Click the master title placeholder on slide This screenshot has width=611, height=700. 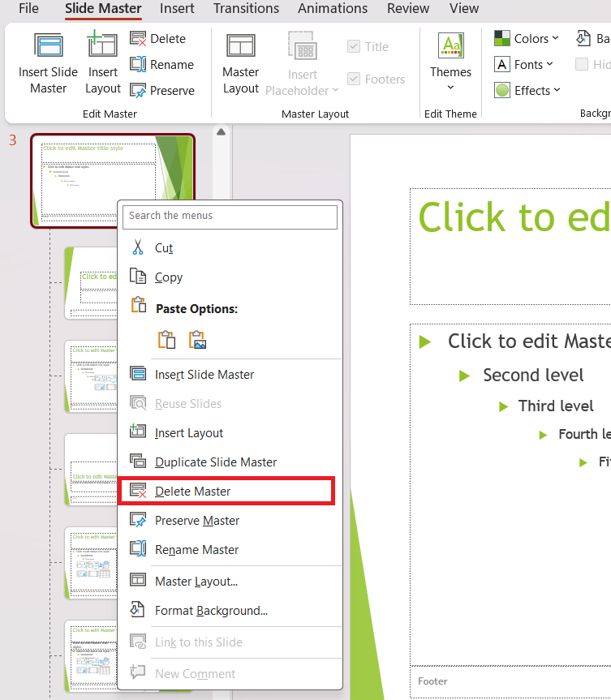point(510,247)
